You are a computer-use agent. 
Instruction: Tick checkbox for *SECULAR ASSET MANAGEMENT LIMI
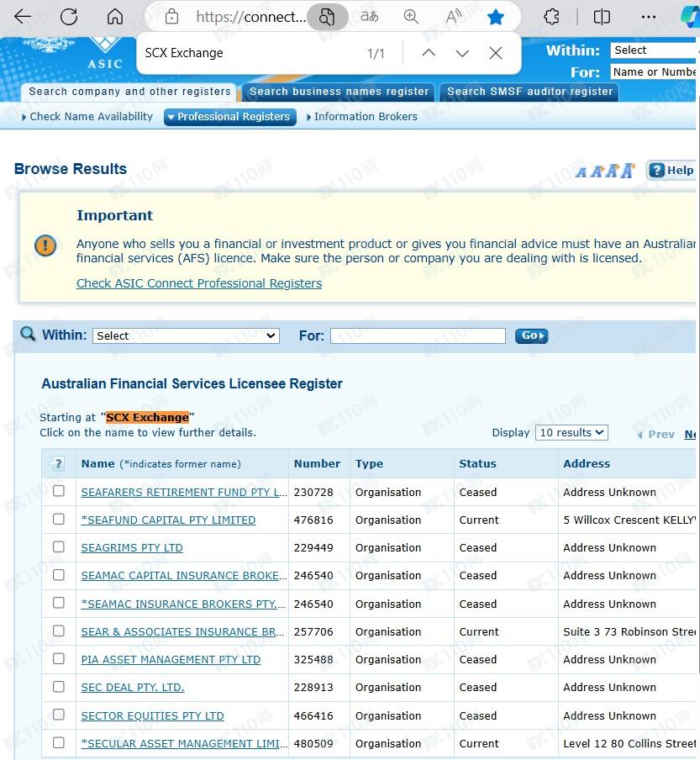pos(59,742)
